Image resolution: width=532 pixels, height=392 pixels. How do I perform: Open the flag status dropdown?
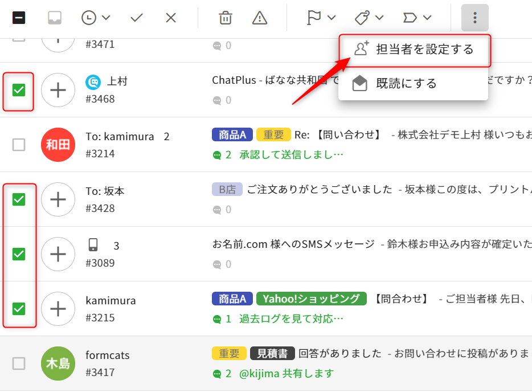[x=321, y=18]
